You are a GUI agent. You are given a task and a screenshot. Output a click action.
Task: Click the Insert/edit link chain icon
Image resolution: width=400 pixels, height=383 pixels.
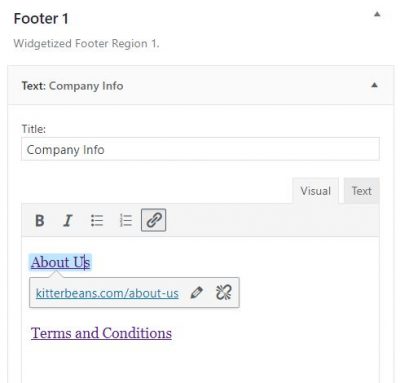154,220
